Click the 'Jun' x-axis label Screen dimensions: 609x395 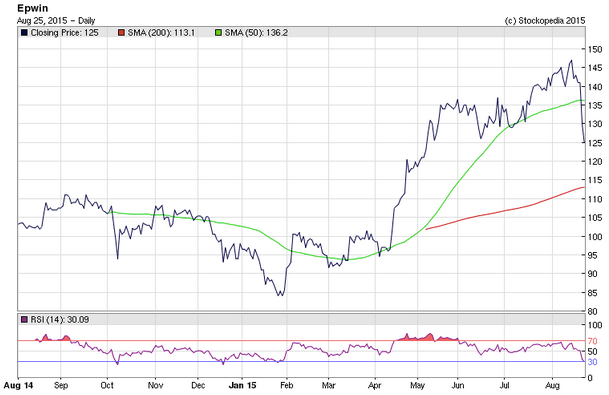(458, 385)
